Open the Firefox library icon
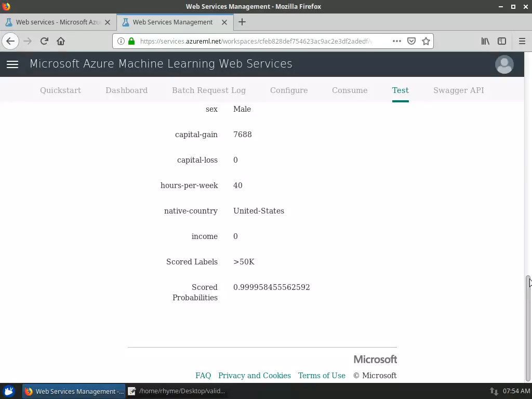The height and width of the screenshot is (399, 532). (485, 41)
